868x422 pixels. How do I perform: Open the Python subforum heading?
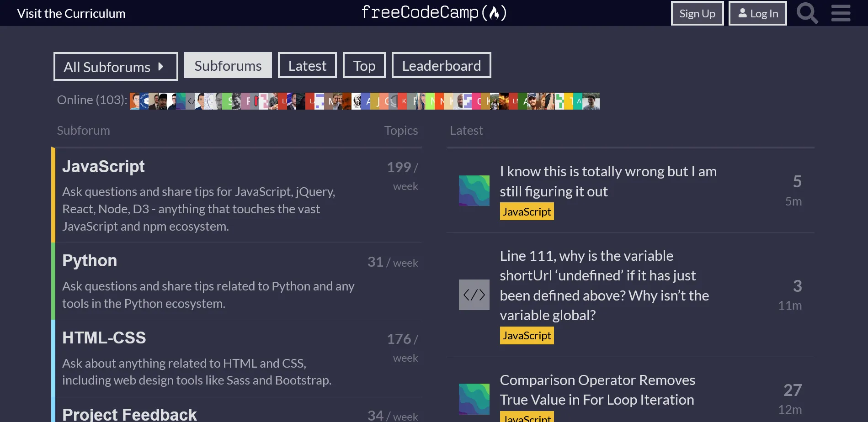90,261
